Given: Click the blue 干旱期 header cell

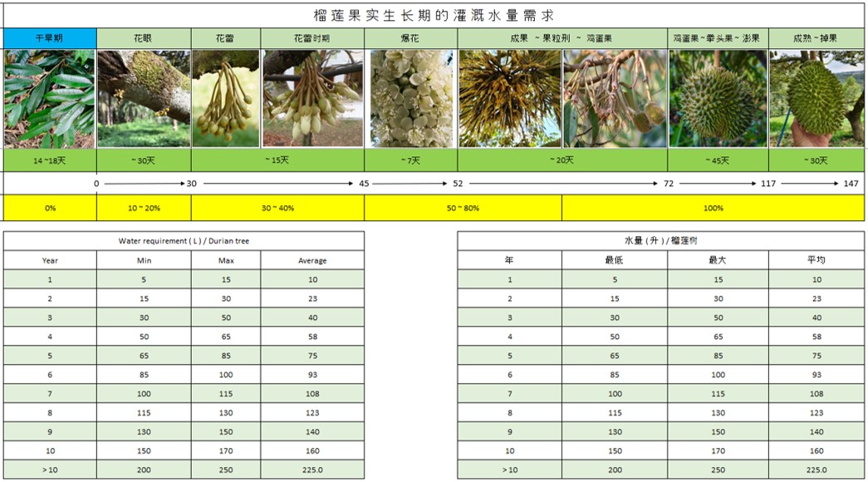Looking at the screenshot, I should coord(50,39).
